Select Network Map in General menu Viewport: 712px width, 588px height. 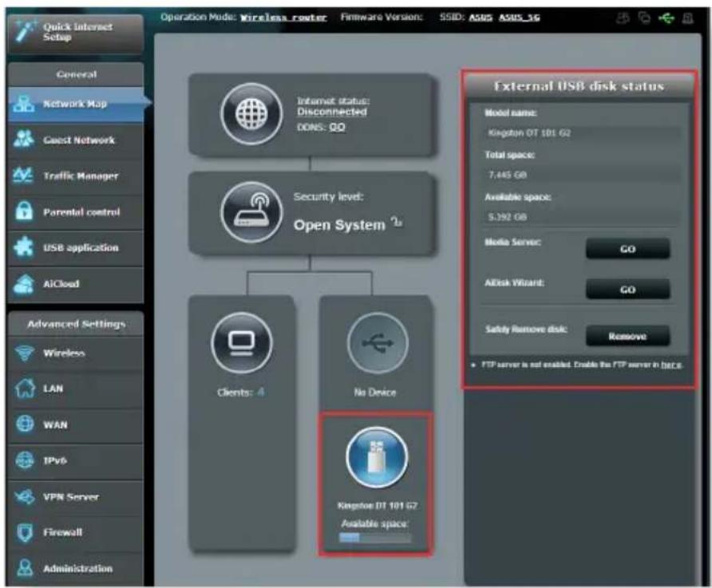77,104
